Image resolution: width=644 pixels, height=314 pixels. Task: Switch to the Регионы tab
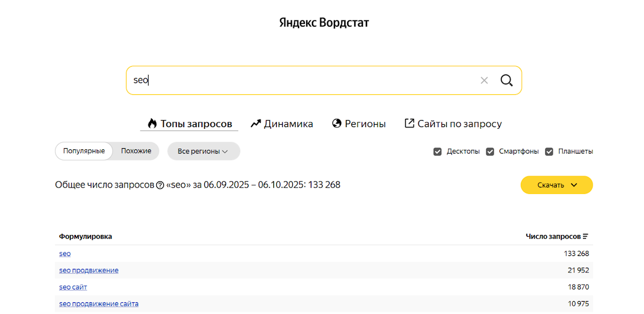pos(365,124)
